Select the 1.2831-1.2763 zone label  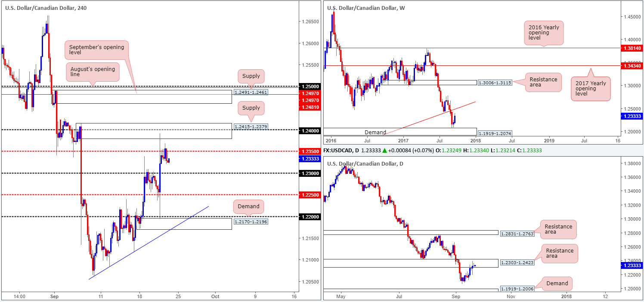(x=517, y=234)
